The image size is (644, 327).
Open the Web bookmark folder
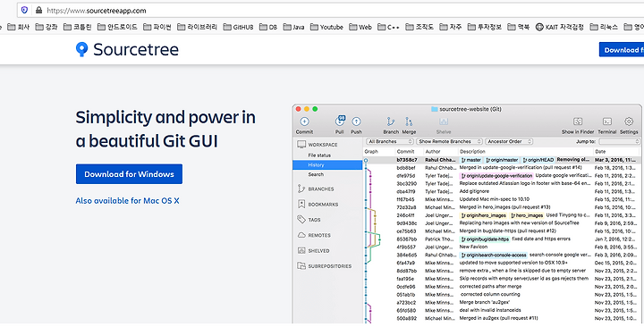coord(360,27)
